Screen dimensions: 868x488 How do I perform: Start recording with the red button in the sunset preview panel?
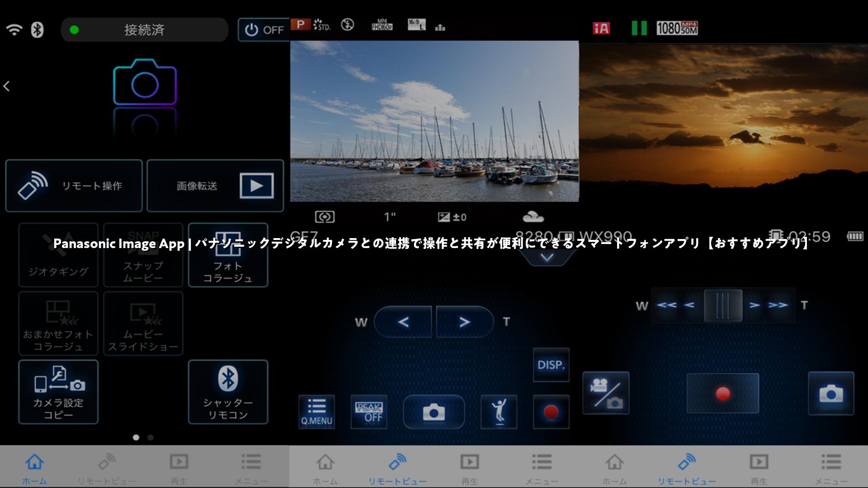pyautogui.click(x=723, y=393)
